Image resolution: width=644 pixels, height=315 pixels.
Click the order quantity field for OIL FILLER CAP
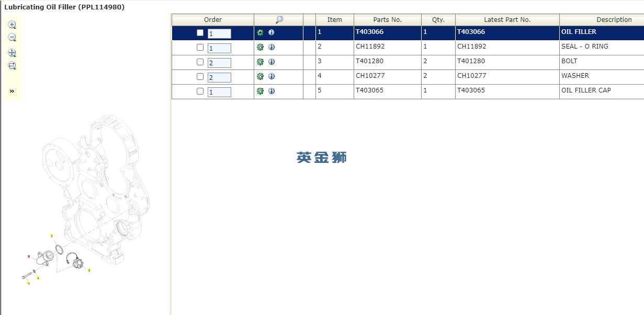pyautogui.click(x=219, y=92)
